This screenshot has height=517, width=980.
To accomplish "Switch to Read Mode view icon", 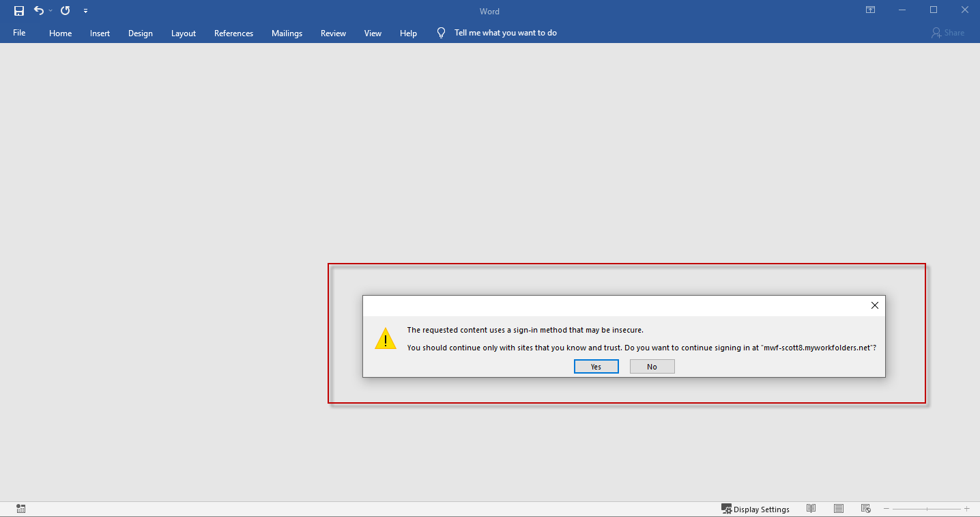I will click(x=811, y=509).
